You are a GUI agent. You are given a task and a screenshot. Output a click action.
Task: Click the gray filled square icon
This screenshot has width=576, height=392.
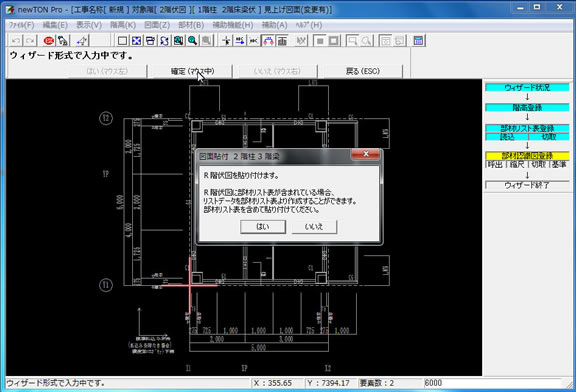[x=320, y=40]
